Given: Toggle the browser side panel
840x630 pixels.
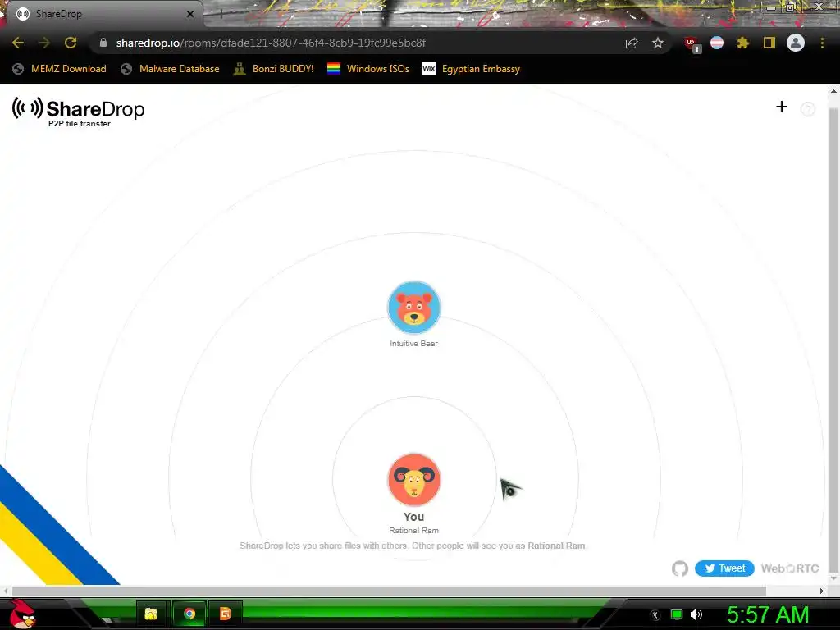Looking at the screenshot, I should point(769,43).
